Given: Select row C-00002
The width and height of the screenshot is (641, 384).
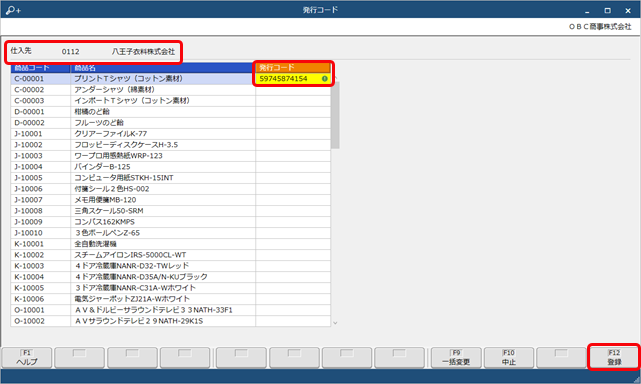Looking at the screenshot, I should coord(170,90).
